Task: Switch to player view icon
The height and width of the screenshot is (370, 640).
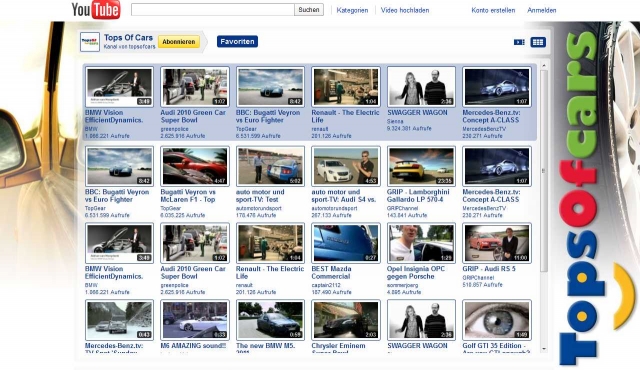Action: [519, 42]
